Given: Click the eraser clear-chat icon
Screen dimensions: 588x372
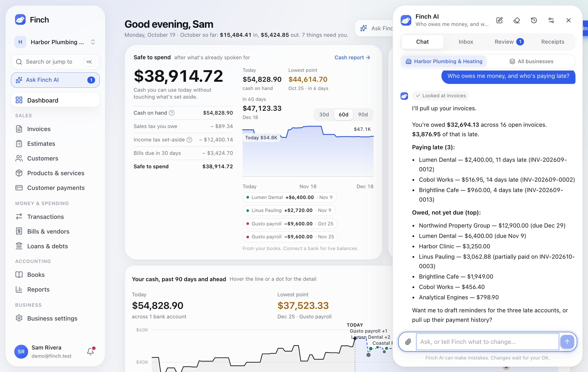Looking at the screenshot, I should click(x=517, y=20).
